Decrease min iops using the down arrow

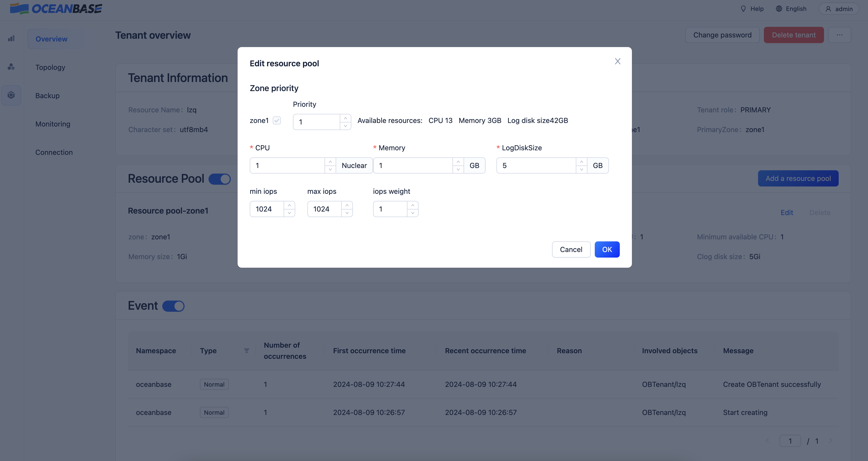289,213
